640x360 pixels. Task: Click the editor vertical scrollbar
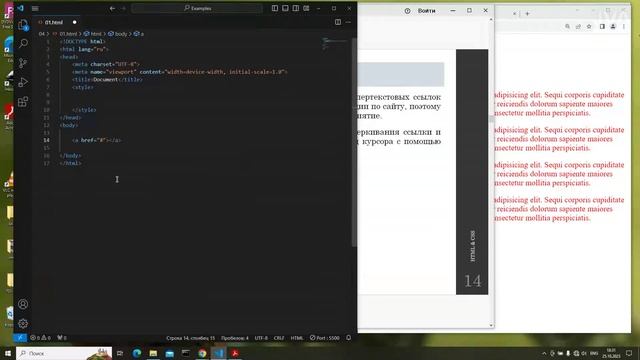[354, 142]
